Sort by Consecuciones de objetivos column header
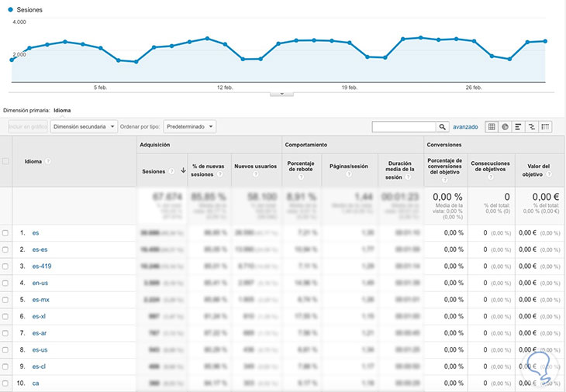Image resolution: width=566 pixels, height=392 pixels. tap(490, 167)
